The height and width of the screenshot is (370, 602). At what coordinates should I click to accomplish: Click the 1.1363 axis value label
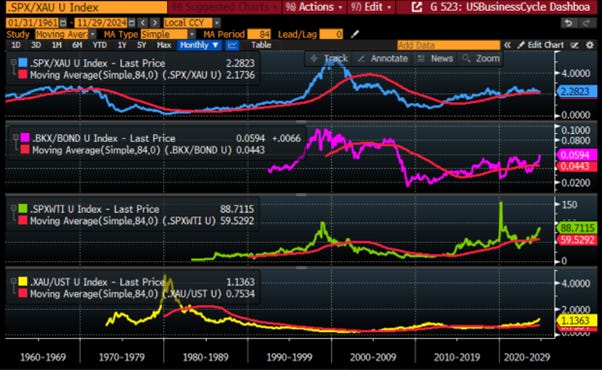(x=577, y=320)
